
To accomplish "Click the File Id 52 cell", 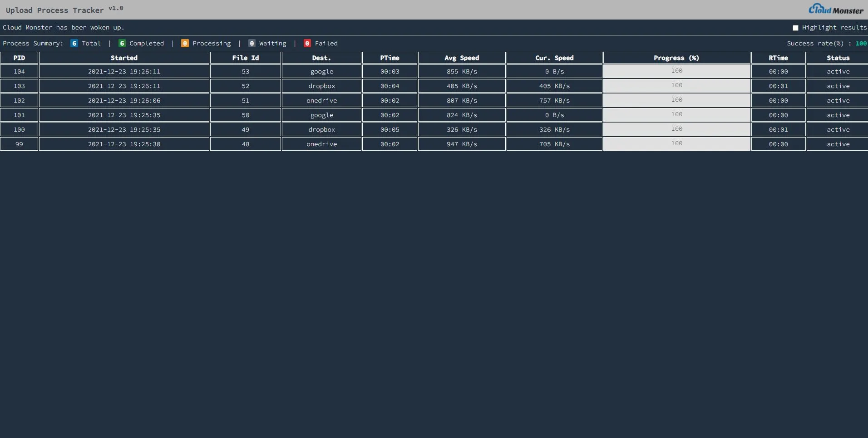I will tap(246, 86).
